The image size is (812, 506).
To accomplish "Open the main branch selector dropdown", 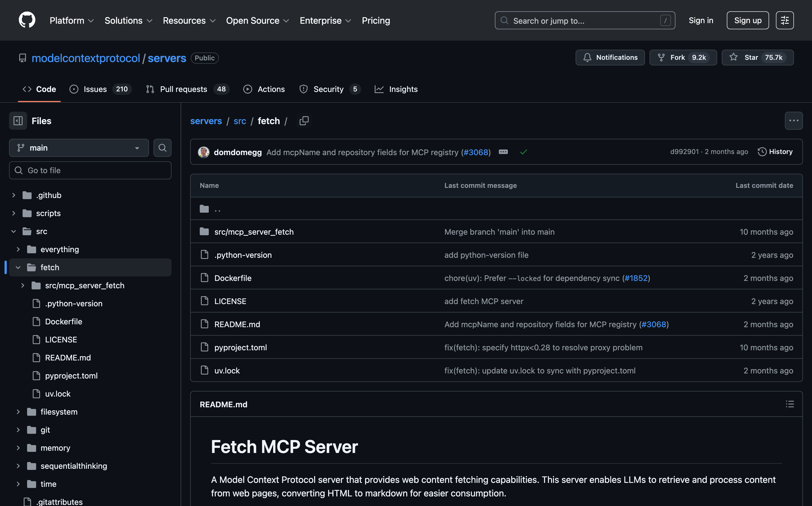I will (x=79, y=148).
